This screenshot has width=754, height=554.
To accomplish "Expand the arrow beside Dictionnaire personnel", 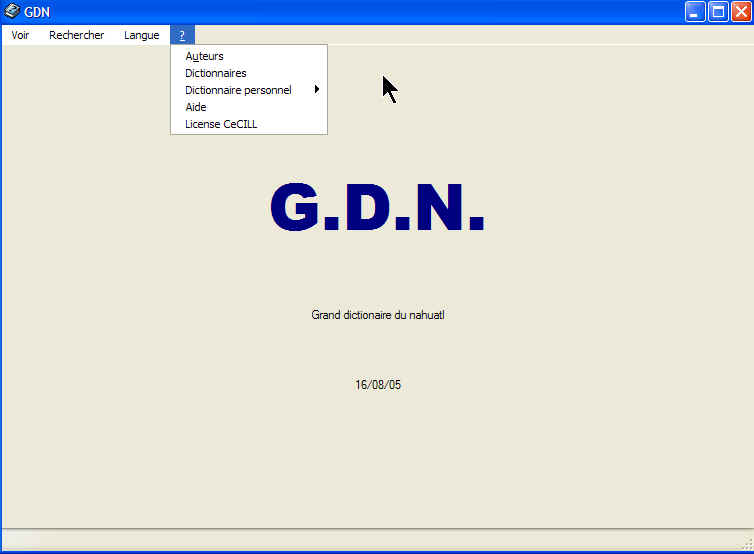I will click(x=317, y=90).
